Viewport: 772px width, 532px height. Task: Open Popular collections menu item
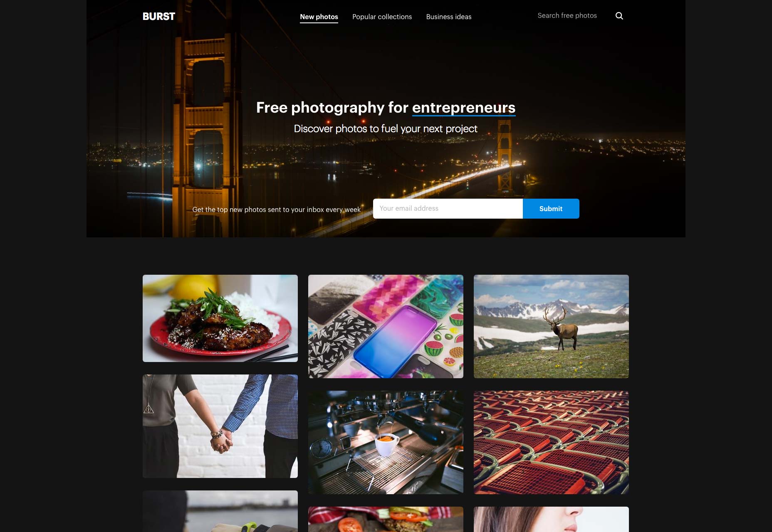382,17
